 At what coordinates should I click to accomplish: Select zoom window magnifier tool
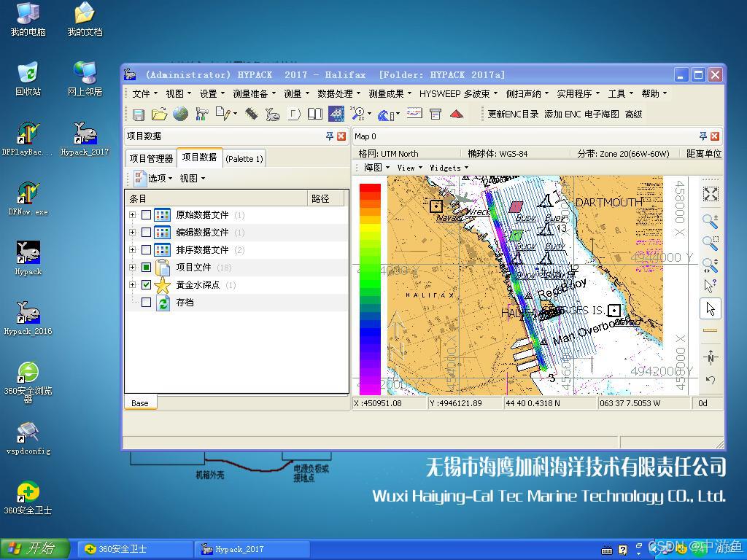point(711,243)
